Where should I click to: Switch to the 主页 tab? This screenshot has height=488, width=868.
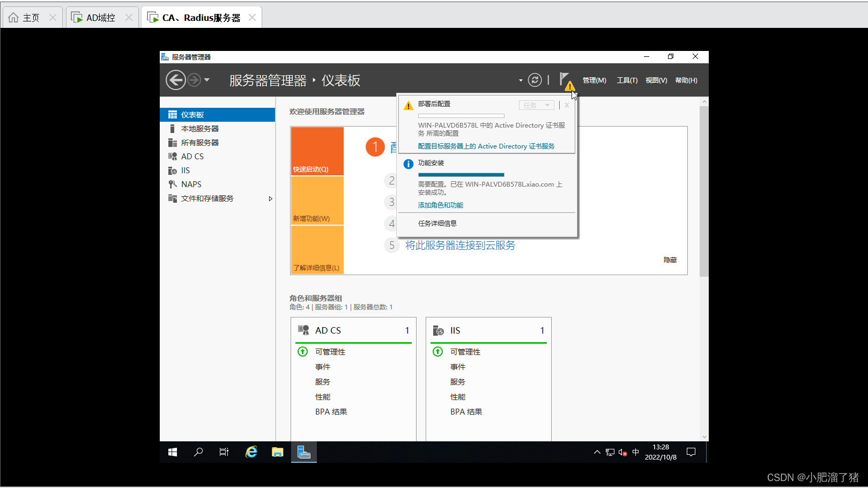[x=31, y=18]
